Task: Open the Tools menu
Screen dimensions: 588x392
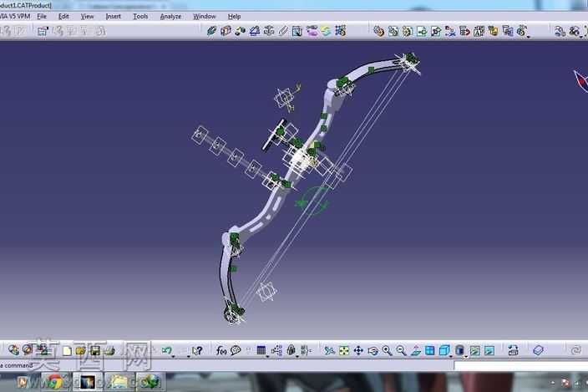Action: pos(140,17)
